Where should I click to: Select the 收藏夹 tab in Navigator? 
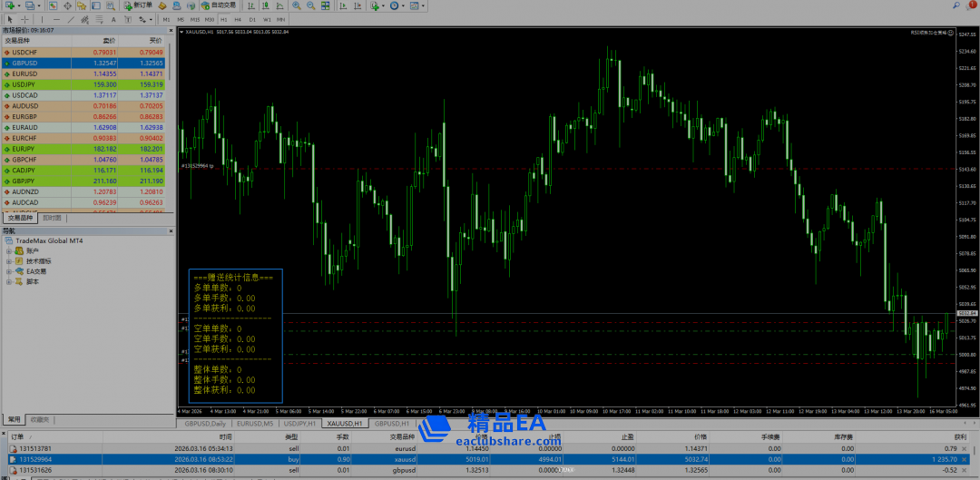(40, 419)
